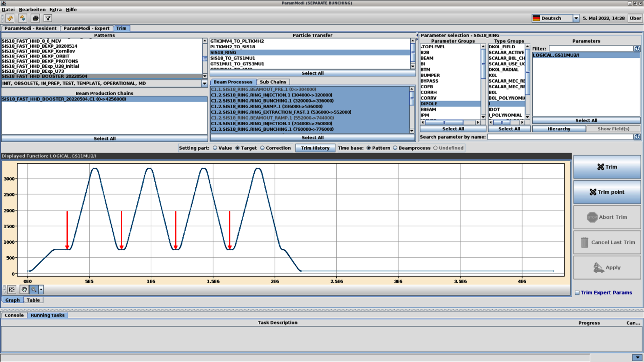The width and height of the screenshot is (644, 362).
Task: Click the Search parameter by name field
Action: pyautogui.click(x=560, y=137)
